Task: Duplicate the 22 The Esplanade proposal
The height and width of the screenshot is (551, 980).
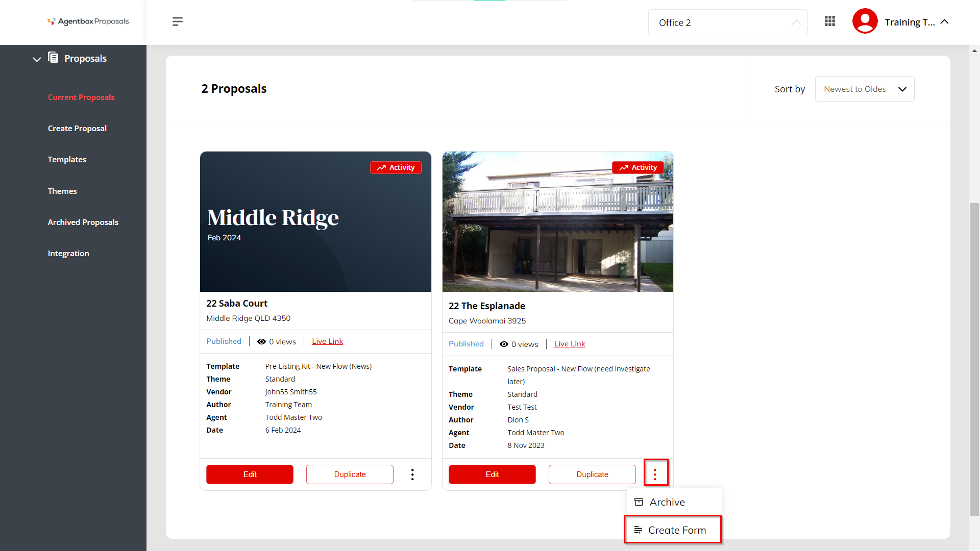Action: click(592, 474)
